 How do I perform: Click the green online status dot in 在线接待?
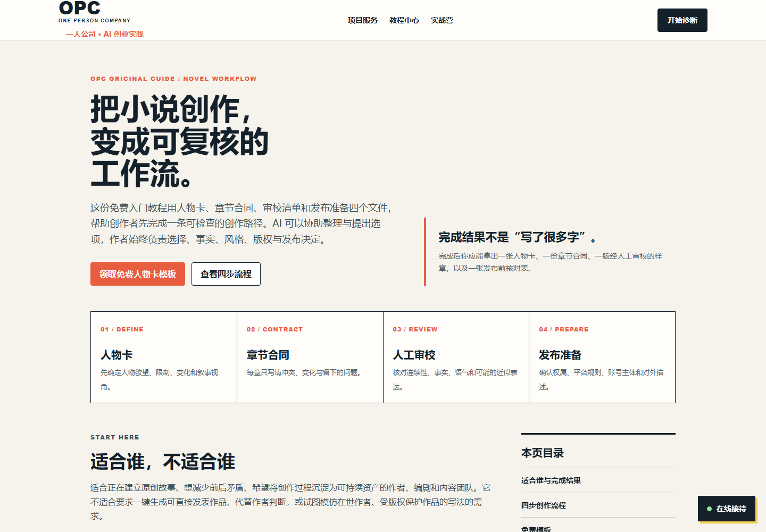pyautogui.click(x=709, y=509)
